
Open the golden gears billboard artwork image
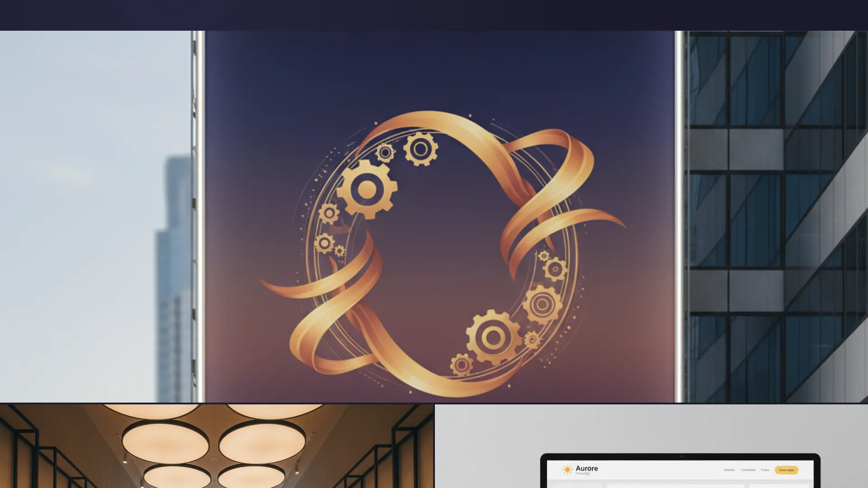(x=434, y=216)
